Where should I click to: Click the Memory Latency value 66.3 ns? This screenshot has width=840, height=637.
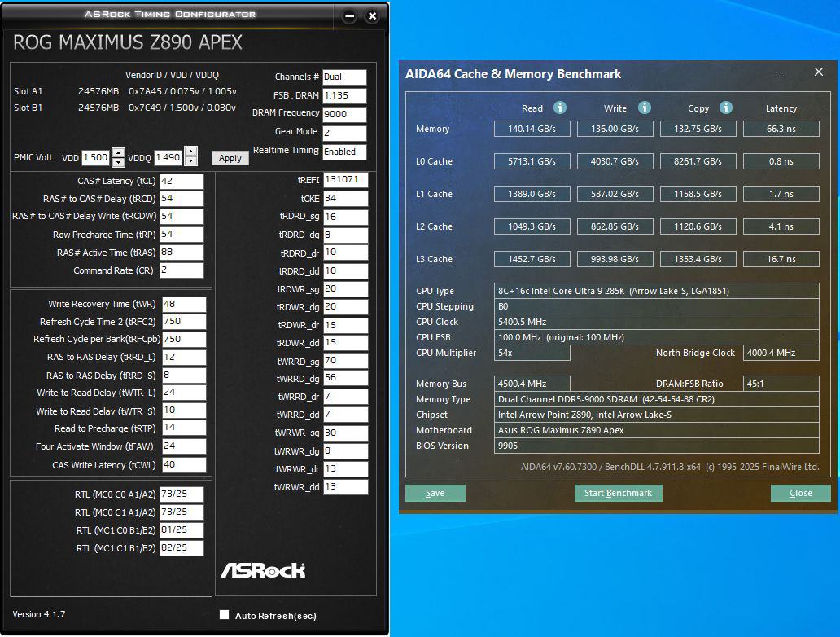point(781,129)
